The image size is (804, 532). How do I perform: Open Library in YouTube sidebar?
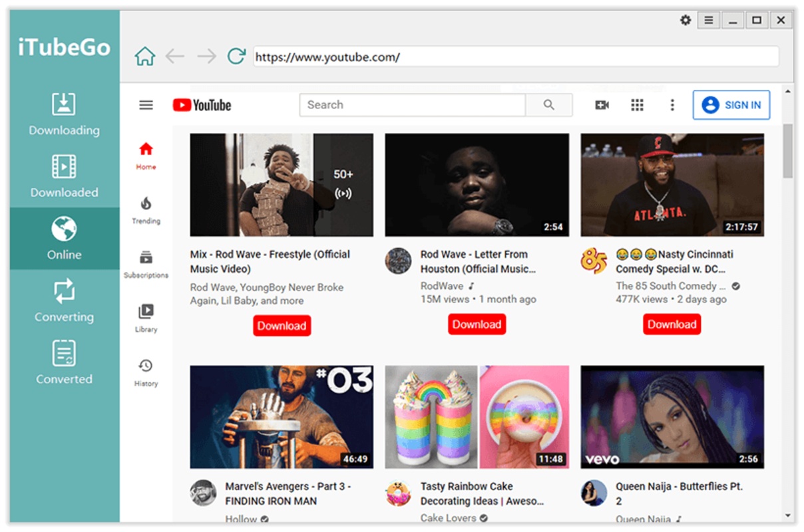click(146, 318)
